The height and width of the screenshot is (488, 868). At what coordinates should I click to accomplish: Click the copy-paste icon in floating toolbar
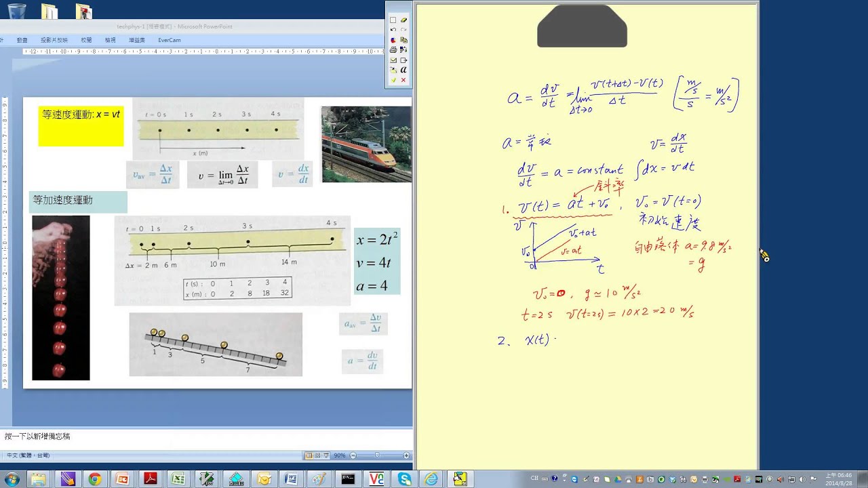403,40
